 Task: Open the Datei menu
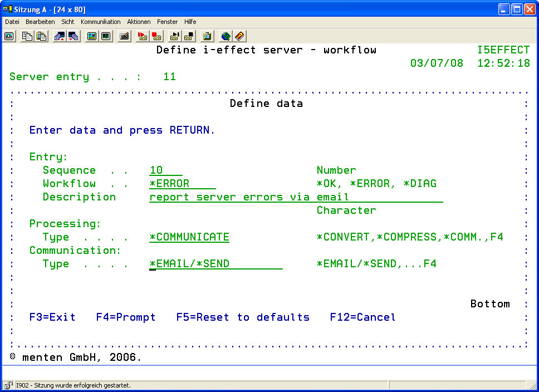[x=12, y=22]
